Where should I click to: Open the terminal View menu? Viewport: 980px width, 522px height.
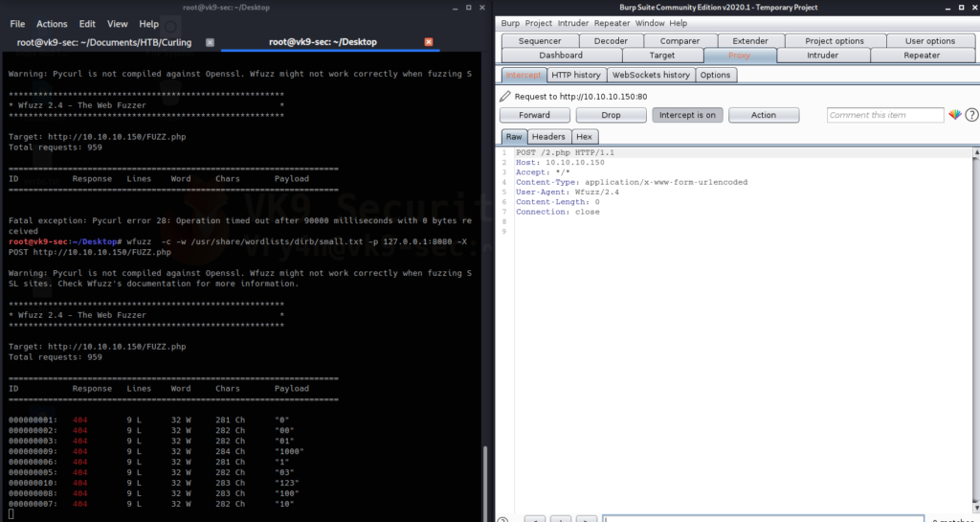(x=117, y=24)
